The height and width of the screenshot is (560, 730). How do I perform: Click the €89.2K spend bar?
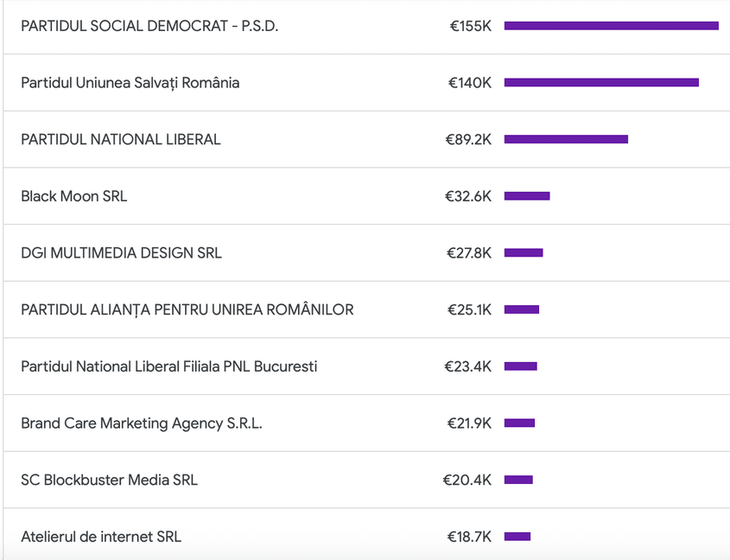[566, 139]
